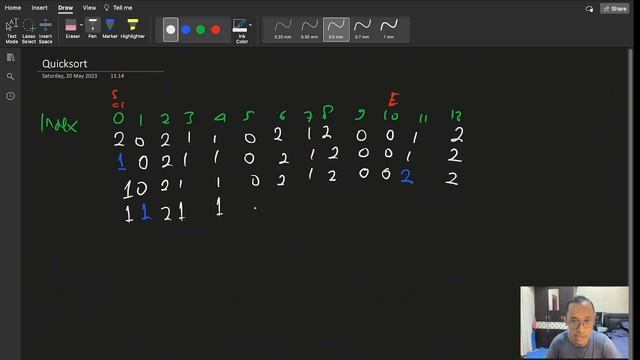Click the page time 11.14
The image size is (640, 360).
point(117,76)
